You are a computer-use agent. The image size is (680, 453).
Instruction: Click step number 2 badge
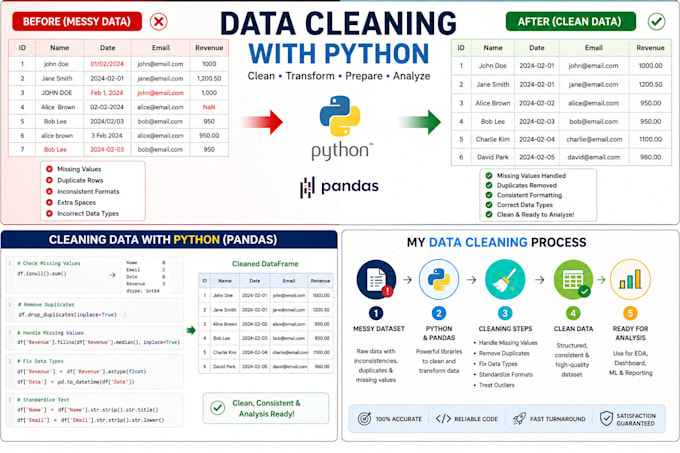(438, 313)
